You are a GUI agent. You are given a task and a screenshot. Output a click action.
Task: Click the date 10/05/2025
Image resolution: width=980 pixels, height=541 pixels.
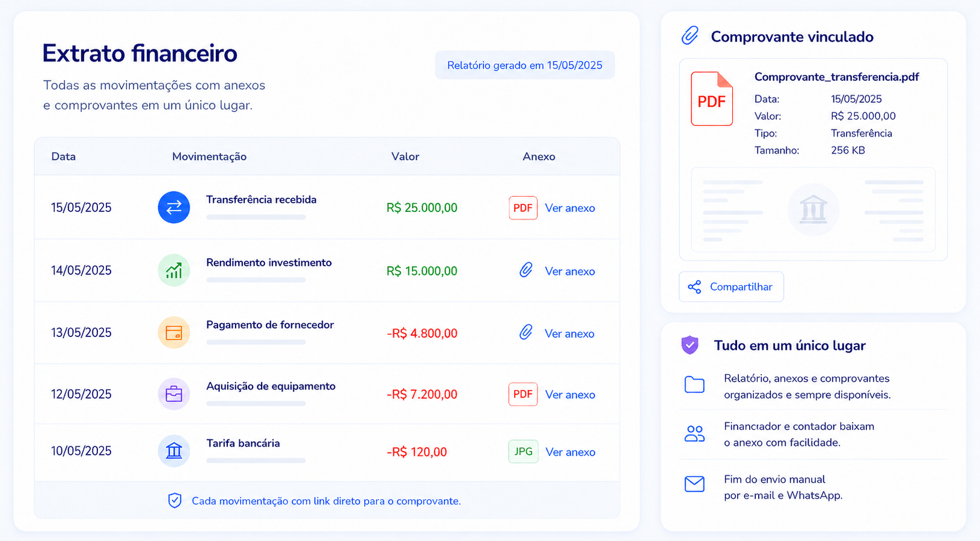81,451
